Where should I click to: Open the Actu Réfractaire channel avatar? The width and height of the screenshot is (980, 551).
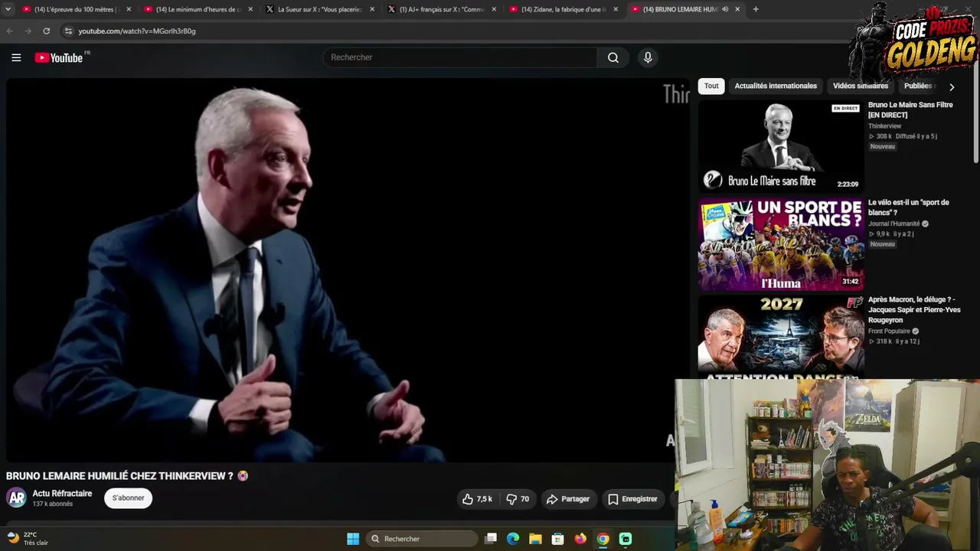(x=16, y=498)
